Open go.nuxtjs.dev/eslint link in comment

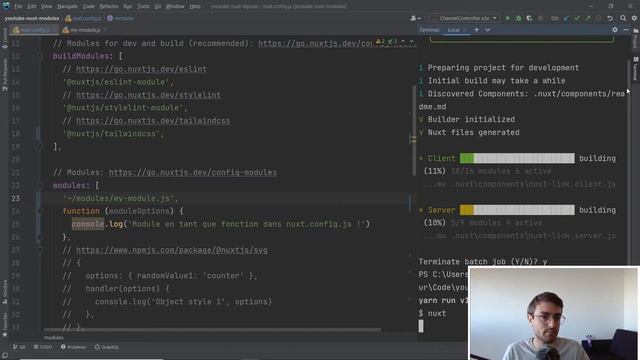pos(141,69)
